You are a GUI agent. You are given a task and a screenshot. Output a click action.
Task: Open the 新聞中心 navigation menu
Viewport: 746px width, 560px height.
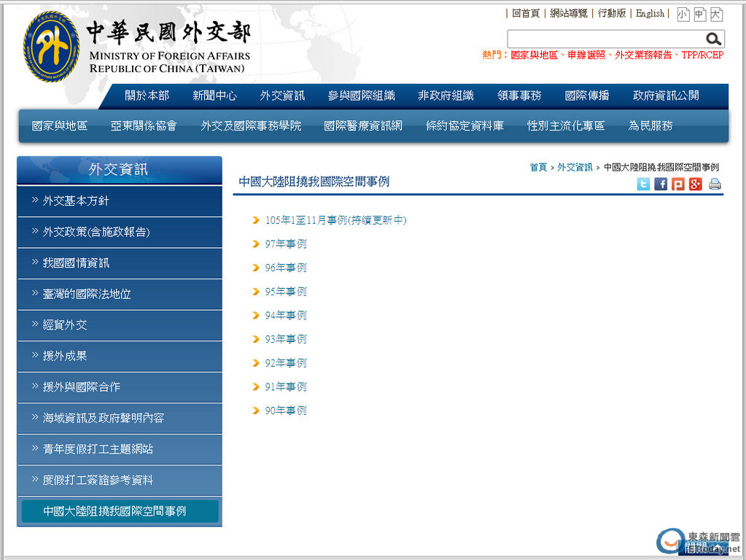[214, 96]
